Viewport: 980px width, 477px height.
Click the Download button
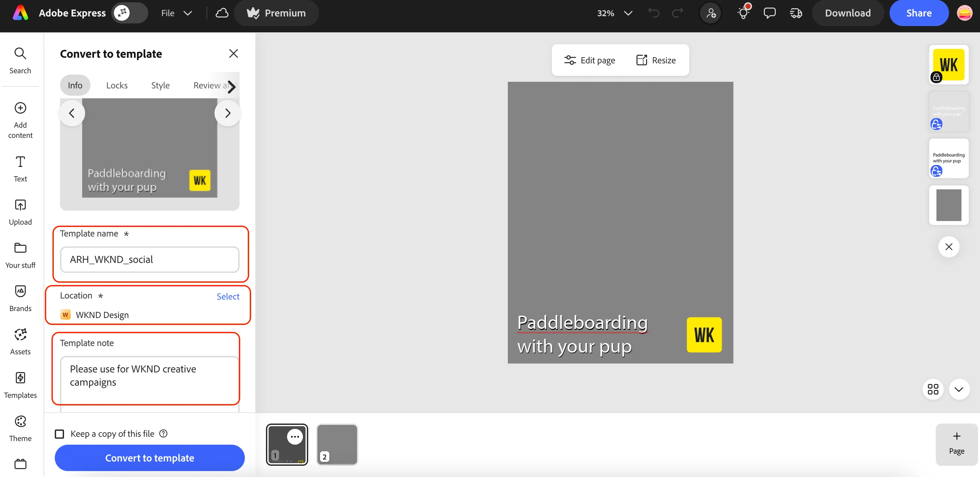(848, 13)
